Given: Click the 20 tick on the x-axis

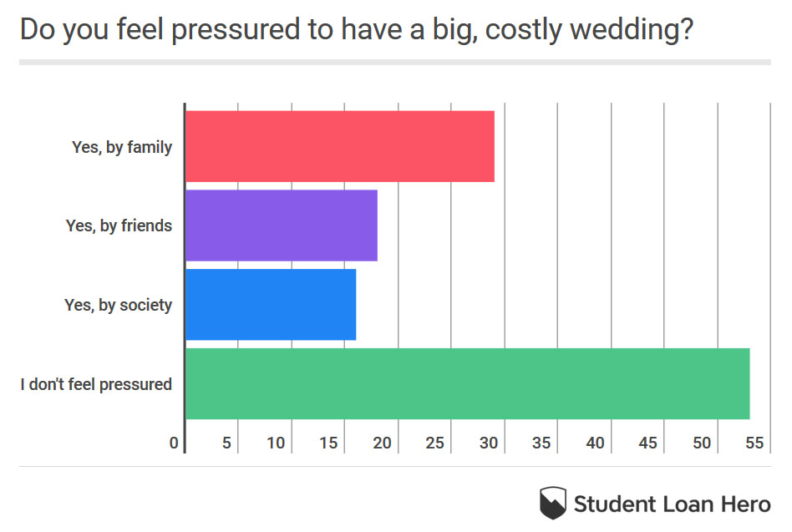Looking at the screenshot, I should 383,443.
